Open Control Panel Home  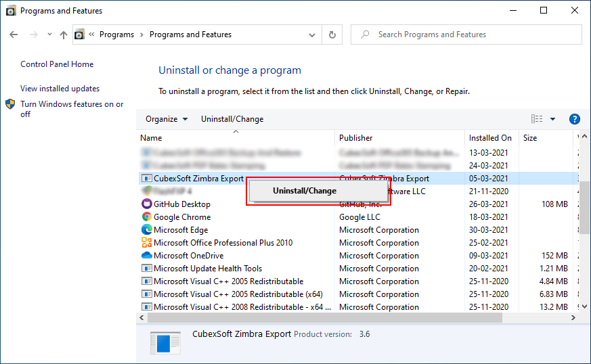(x=57, y=64)
